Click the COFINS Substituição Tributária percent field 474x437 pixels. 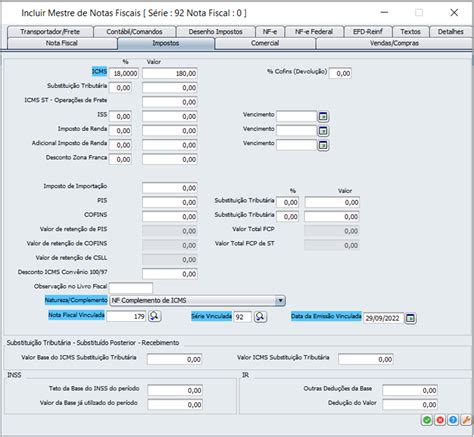tap(287, 217)
